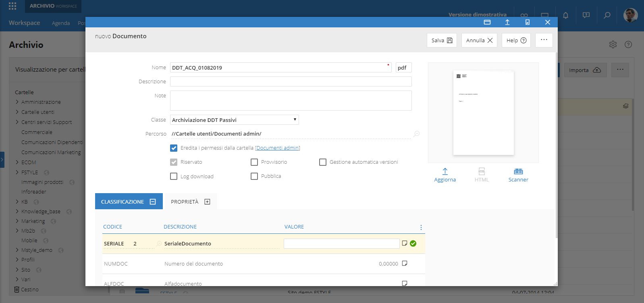
Task: Click the Percorso search magnifier icon
Action: click(x=416, y=134)
